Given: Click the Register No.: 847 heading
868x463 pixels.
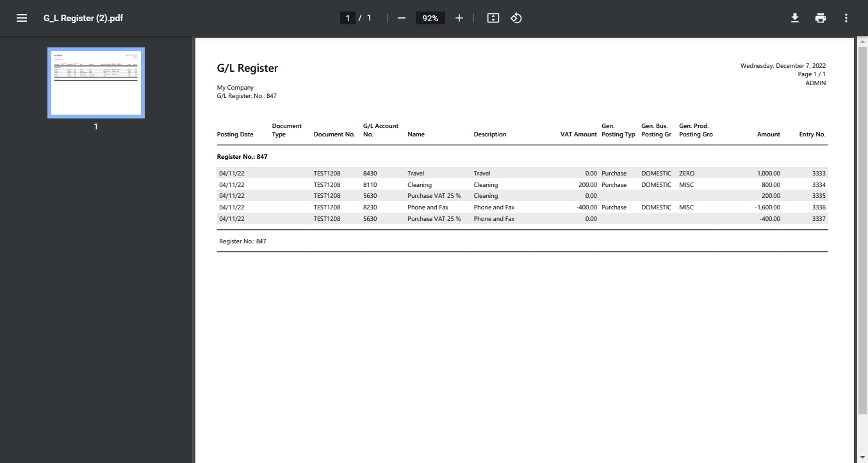Looking at the screenshot, I should coord(242,156).
